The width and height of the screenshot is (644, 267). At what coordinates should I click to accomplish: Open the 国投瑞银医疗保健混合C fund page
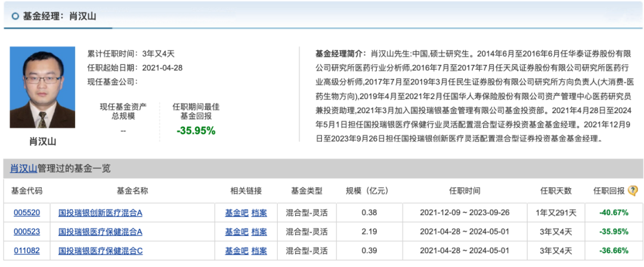[x=100, y=250]
